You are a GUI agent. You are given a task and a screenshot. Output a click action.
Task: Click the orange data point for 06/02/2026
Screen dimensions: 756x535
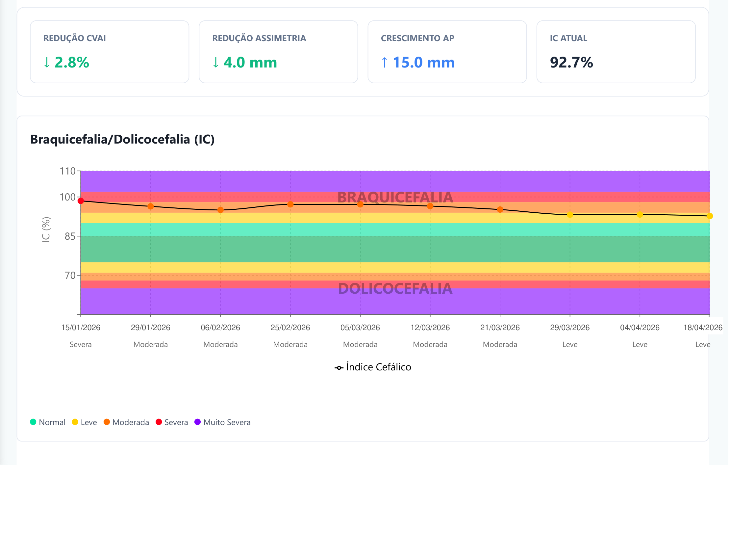click(x=221, y=210)
